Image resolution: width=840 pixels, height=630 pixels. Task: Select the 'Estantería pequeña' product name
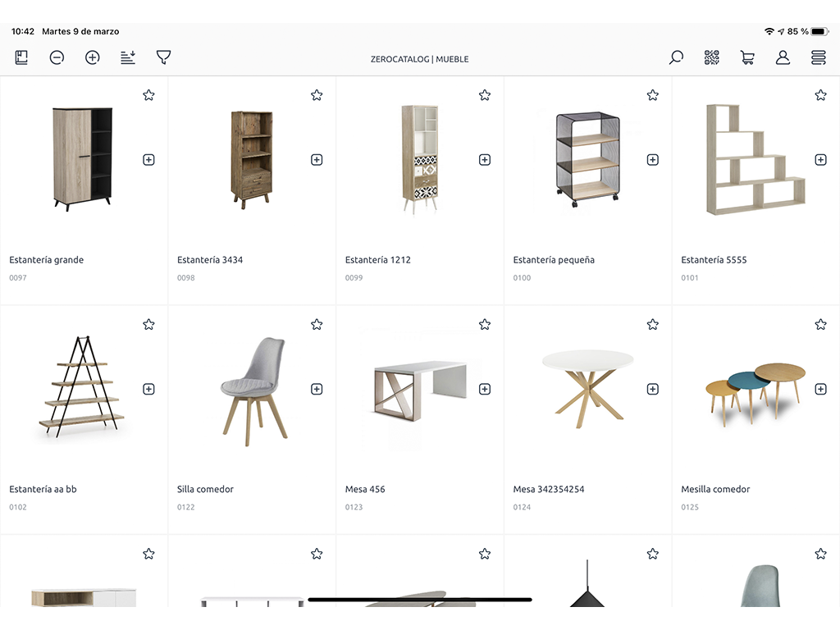(554, 260)
